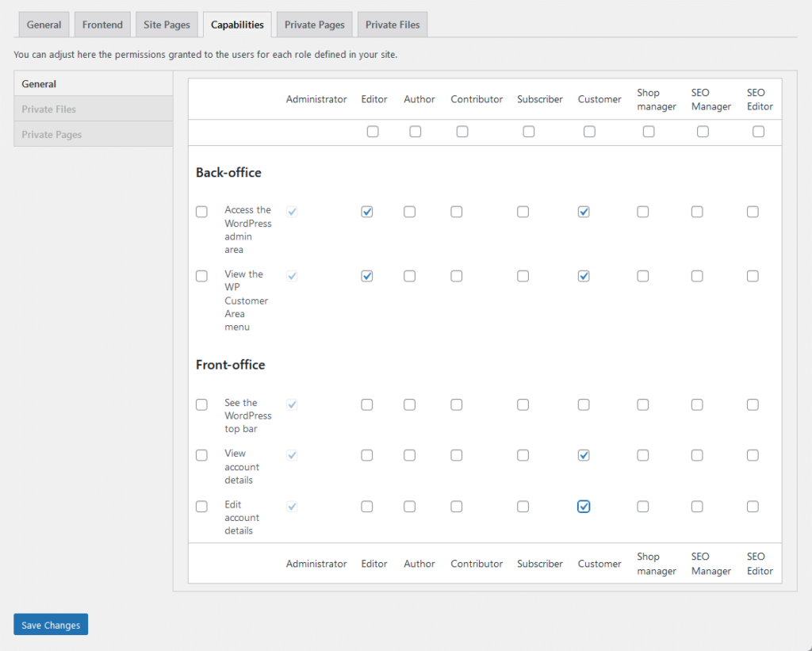
Task: Check the row checkbox for View the WP Customer Area menu
Action: (201, 276)
